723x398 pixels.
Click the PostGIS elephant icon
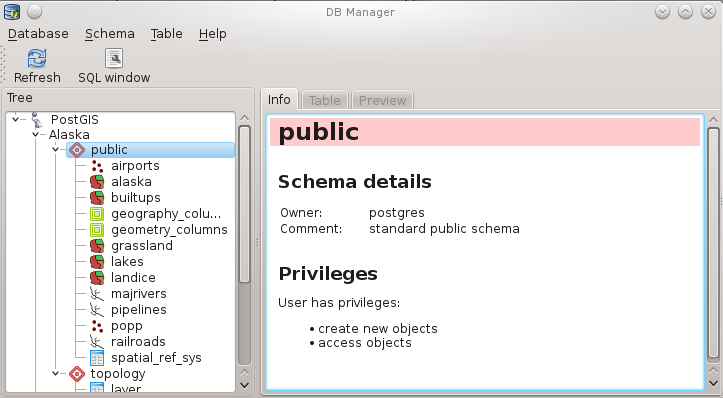pos(36,119)
